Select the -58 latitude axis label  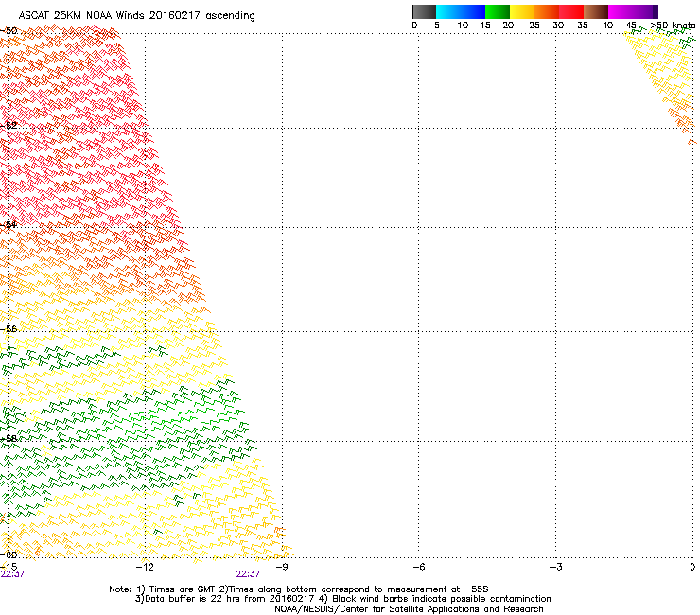click(9, 439)
